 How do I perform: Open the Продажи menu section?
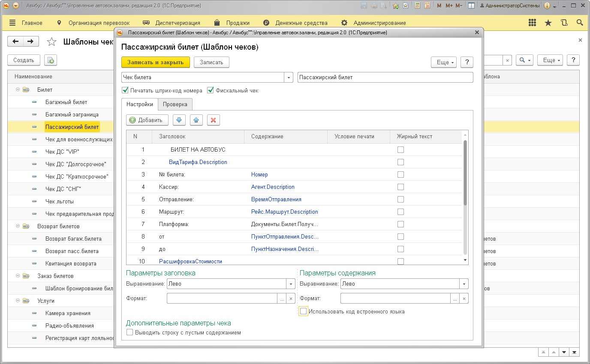coord(238,23)
